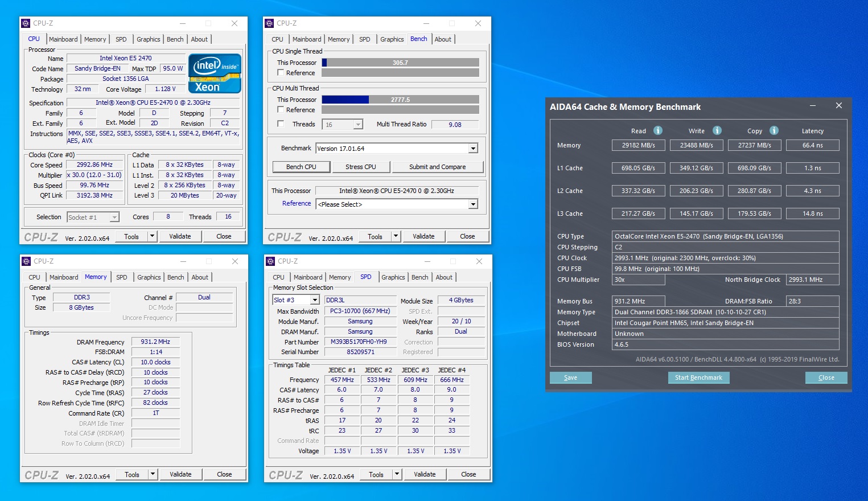Click the blue Reference link in the Bench window
The width and height of the screenshot is (868, 501).
(x=297, y=203)
